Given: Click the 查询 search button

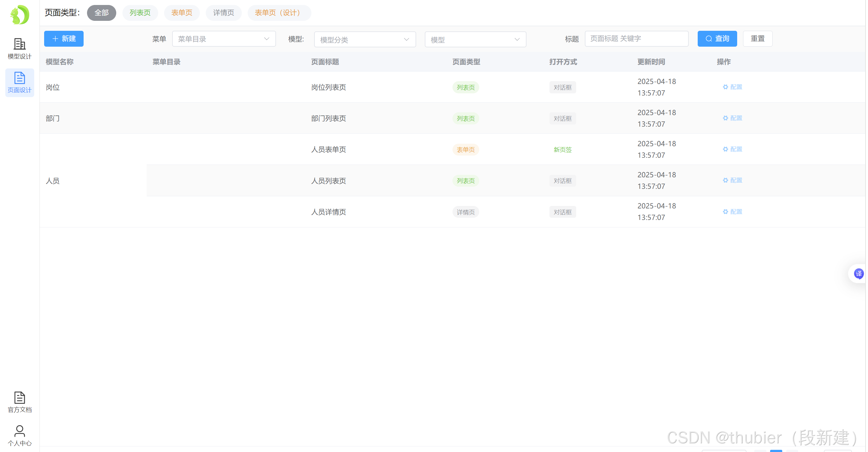Looking at the screenshot, I should click(717, 39).
